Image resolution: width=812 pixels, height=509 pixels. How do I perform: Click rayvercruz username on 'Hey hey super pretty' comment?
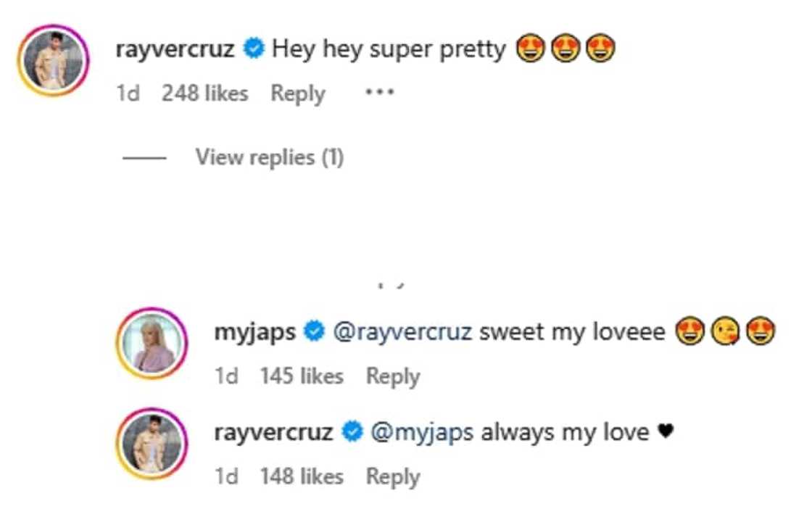(x=175, y=50)
